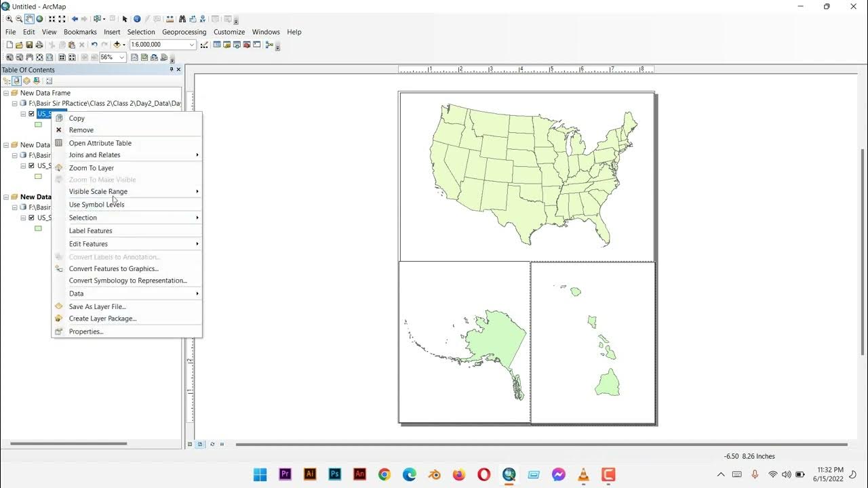Screen dimensions: 868x488
Task: Open the Customize menu
Action: click(229, 32)
